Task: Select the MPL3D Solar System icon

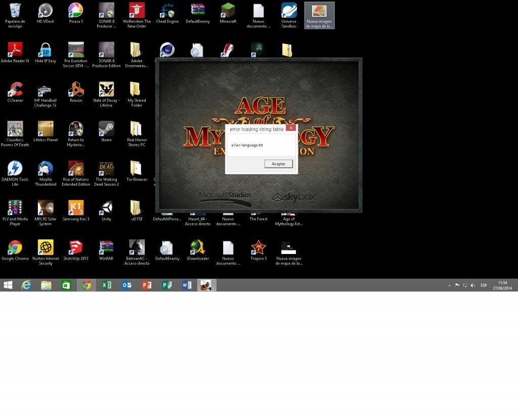Action: 45,213
